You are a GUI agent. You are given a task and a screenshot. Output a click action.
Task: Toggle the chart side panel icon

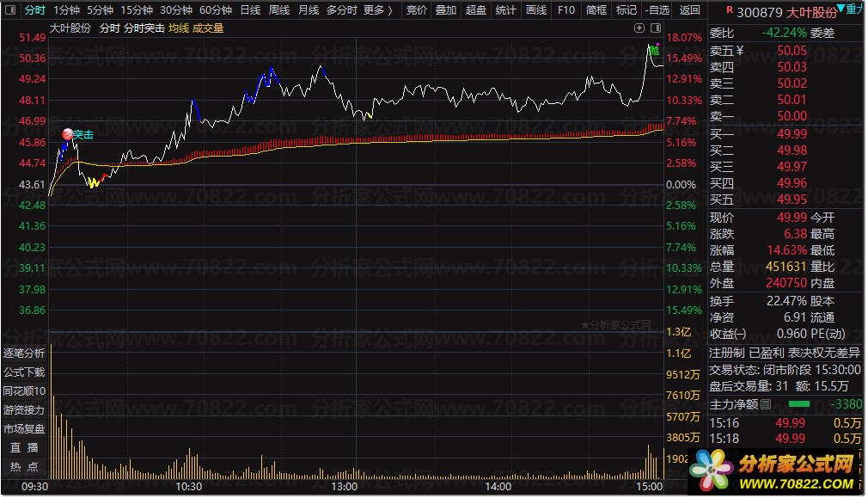pyautogui.click(x=656, y=28)
